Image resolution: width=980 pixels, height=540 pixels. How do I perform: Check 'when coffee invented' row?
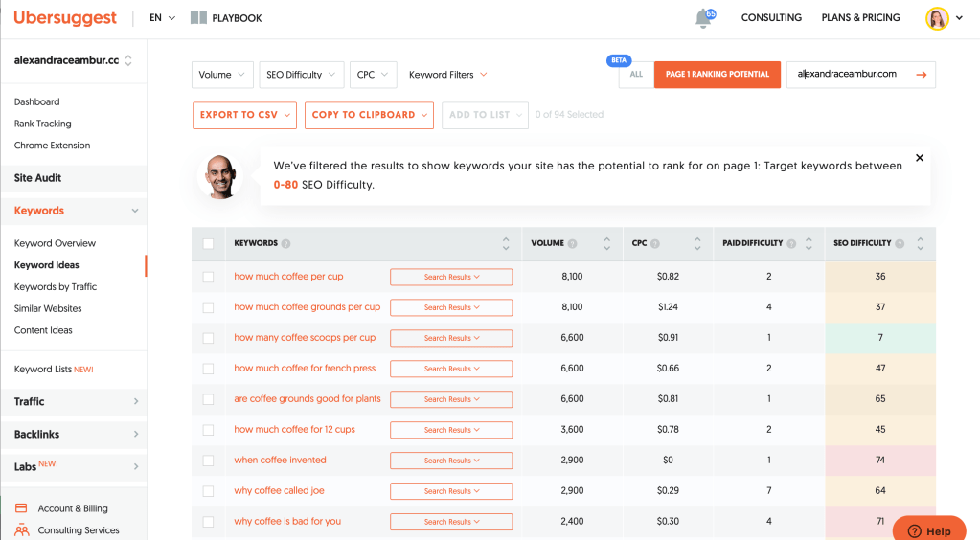[208, 461]
